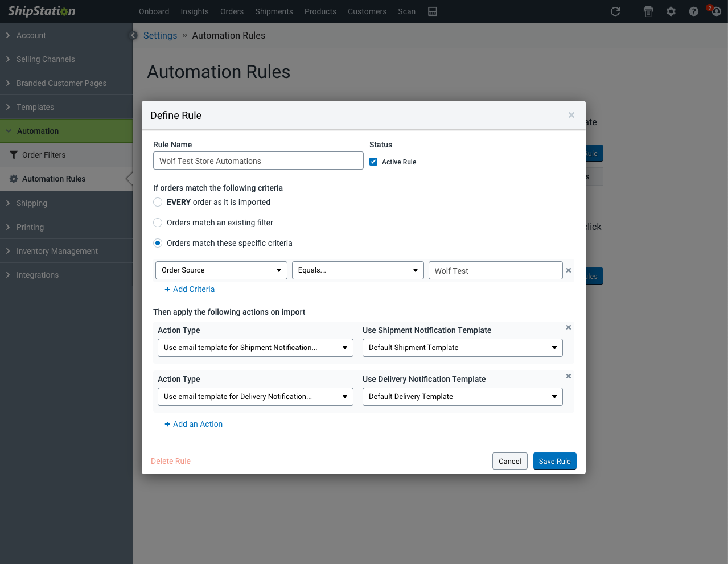Open the print queue icon
Screen dimensions: 728x564
point(648,11)
